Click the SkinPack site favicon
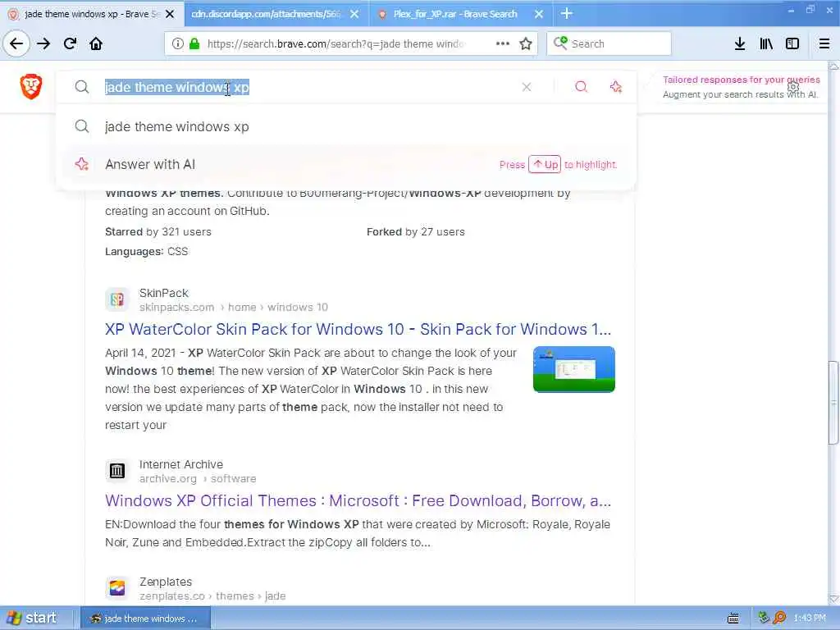840x630 pixels. 117,299
